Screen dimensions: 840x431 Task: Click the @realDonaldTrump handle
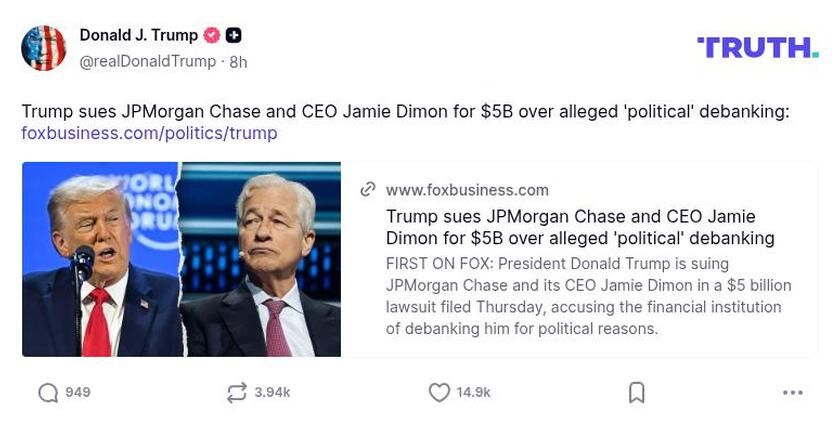tap(148, 61)
